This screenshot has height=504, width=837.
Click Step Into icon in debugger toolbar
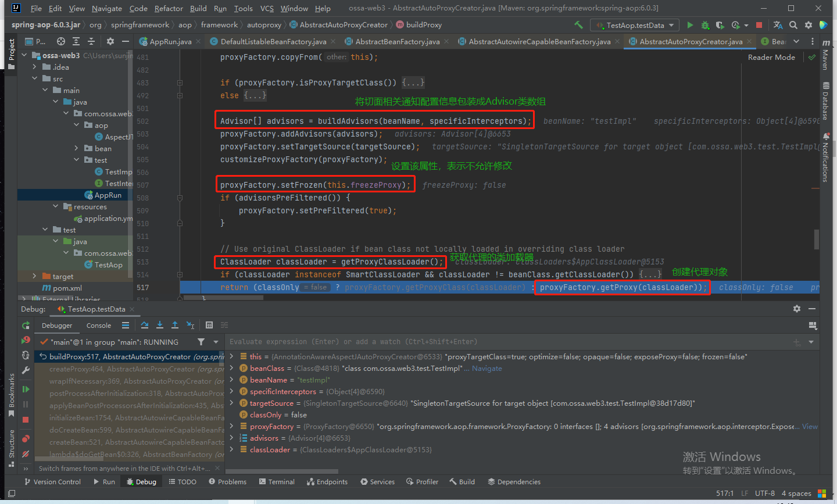(160, 325)
